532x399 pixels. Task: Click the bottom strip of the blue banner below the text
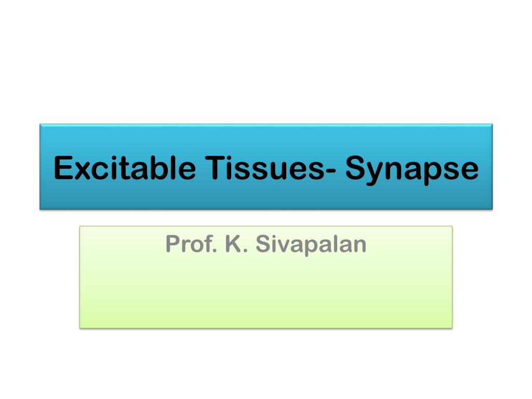[x=266, y=198]
